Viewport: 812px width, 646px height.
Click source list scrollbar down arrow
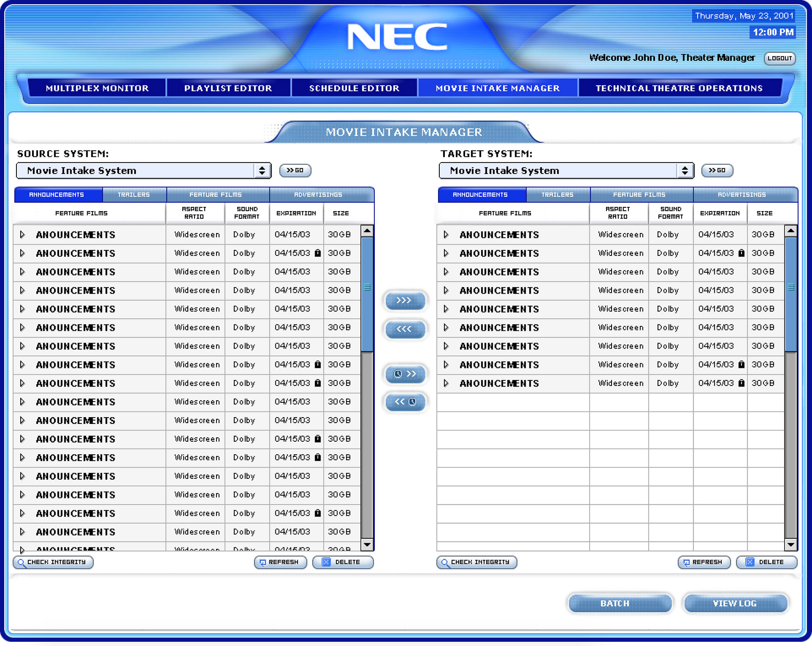pyautogui.click(x=367, y=544)
